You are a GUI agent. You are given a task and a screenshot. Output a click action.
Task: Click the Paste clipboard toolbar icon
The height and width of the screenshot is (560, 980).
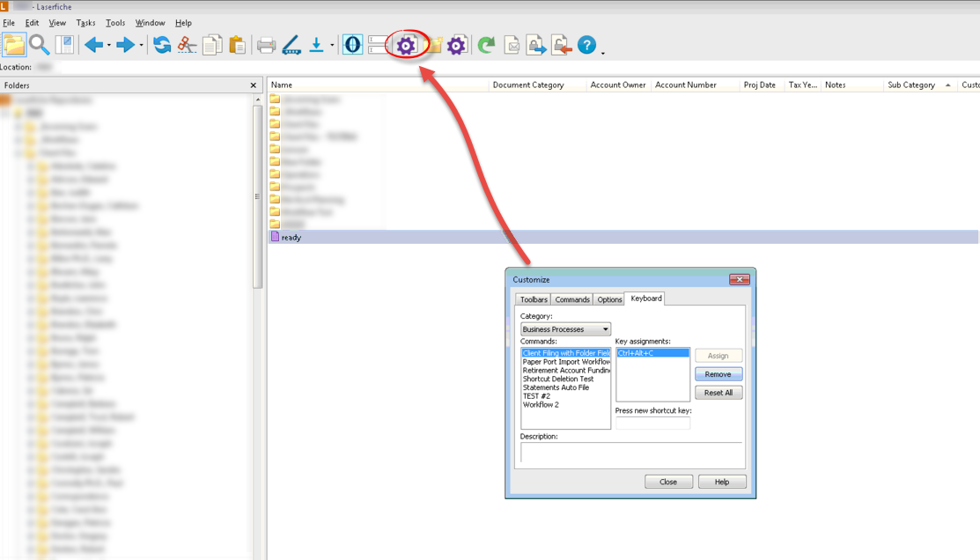(237, 45)
